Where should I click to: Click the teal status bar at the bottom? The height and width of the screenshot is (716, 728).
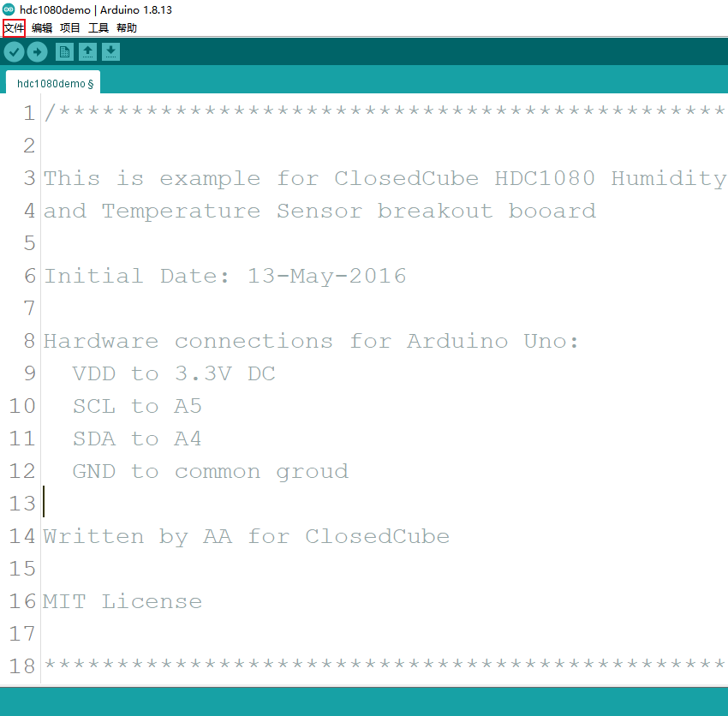tap(364, 702)
